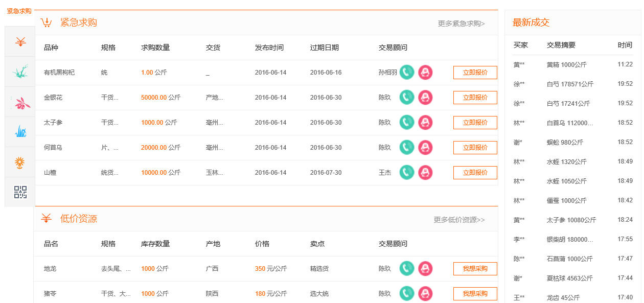
Task: Click red QQ chat icon in 猪苓 row
Action: (425, 294)
